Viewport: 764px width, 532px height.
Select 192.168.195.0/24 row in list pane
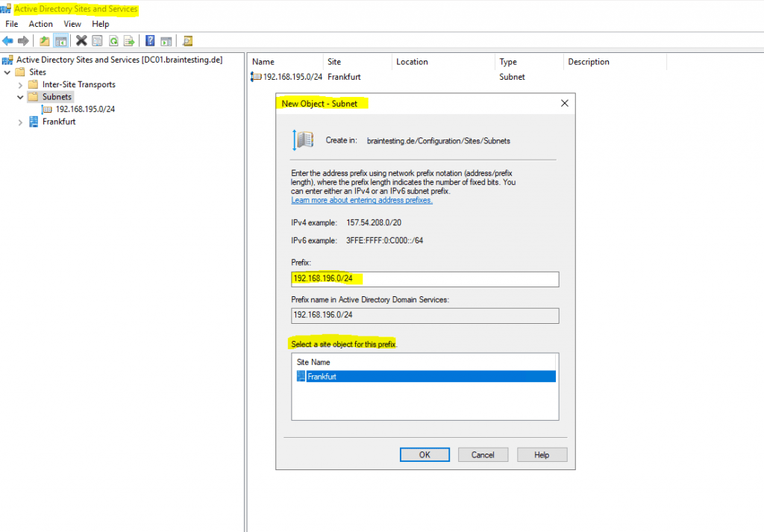292,77
